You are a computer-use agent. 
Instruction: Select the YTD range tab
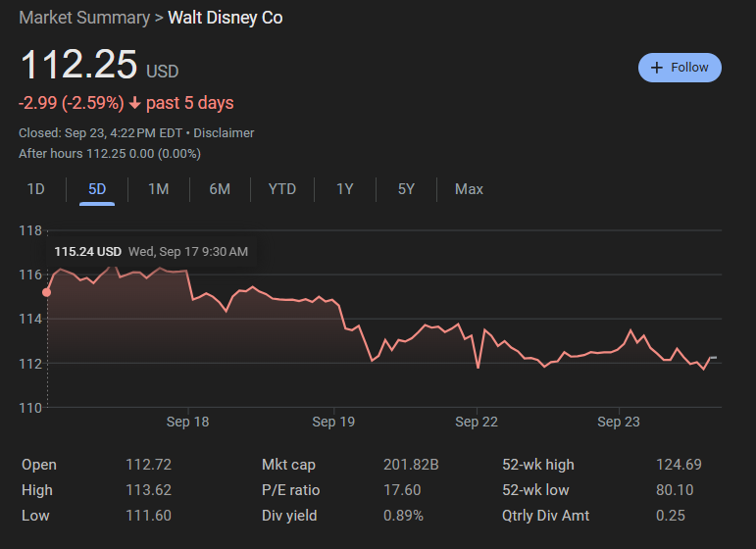click(281, 189)
